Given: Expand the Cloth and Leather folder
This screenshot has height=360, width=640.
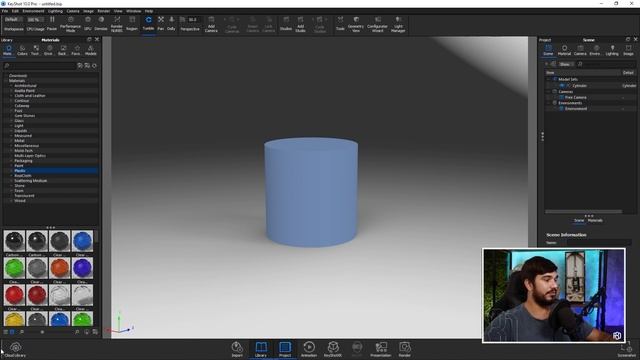Looking at the screenshot, I should click(x=11, y=96).
